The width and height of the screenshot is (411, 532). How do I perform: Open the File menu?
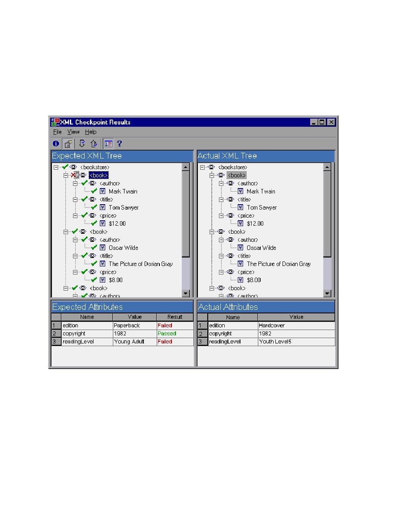57,132
